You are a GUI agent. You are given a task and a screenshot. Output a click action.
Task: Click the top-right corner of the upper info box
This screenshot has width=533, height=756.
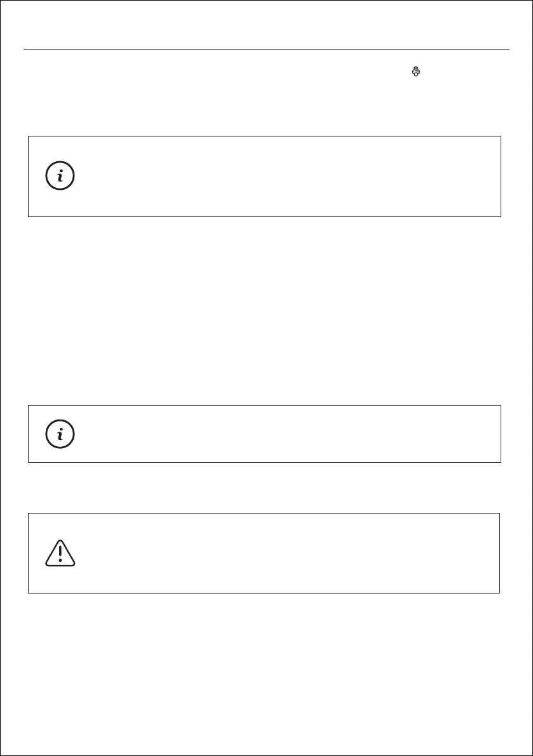click(x=501, y=136)
